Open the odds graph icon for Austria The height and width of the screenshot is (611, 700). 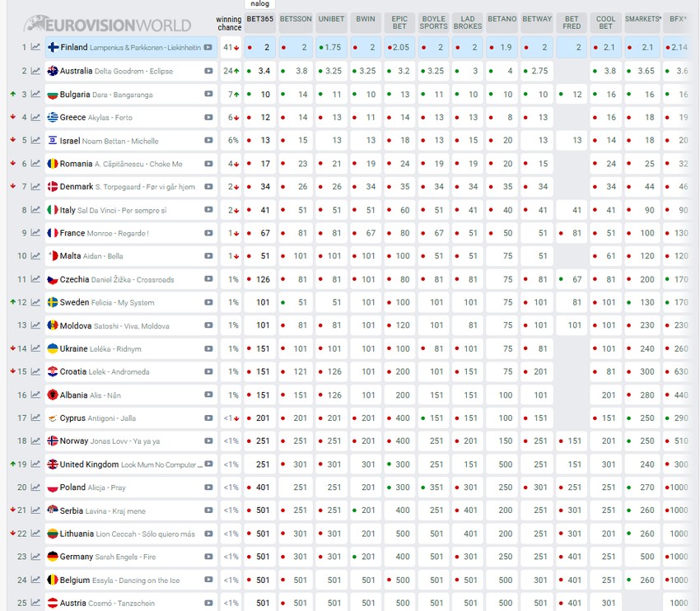35,603
